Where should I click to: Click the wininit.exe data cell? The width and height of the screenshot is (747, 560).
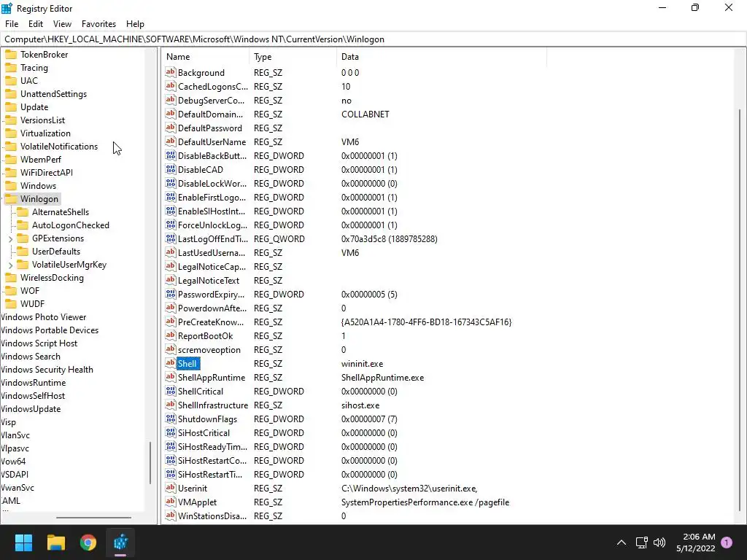(362, 363)
